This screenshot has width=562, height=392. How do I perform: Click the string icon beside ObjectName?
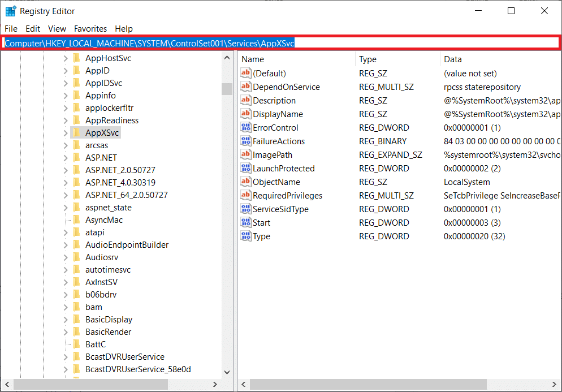point(245,182)
